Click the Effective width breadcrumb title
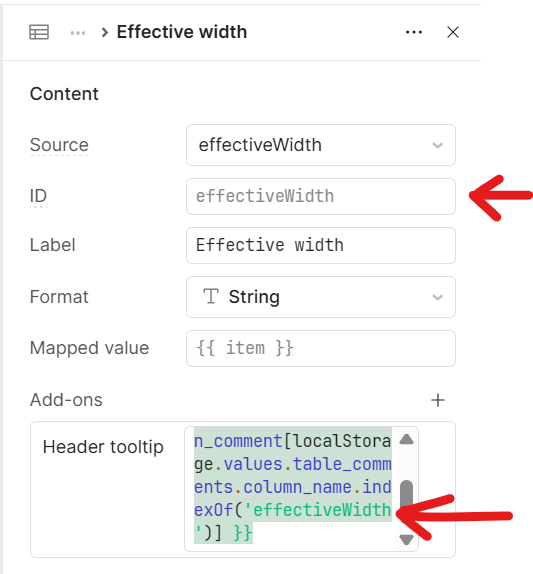Viewport: 533px width, 574px height. click(182, 32)
